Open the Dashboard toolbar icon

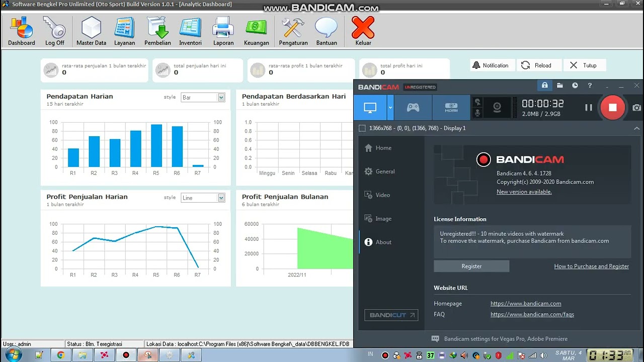pos(22,31)
